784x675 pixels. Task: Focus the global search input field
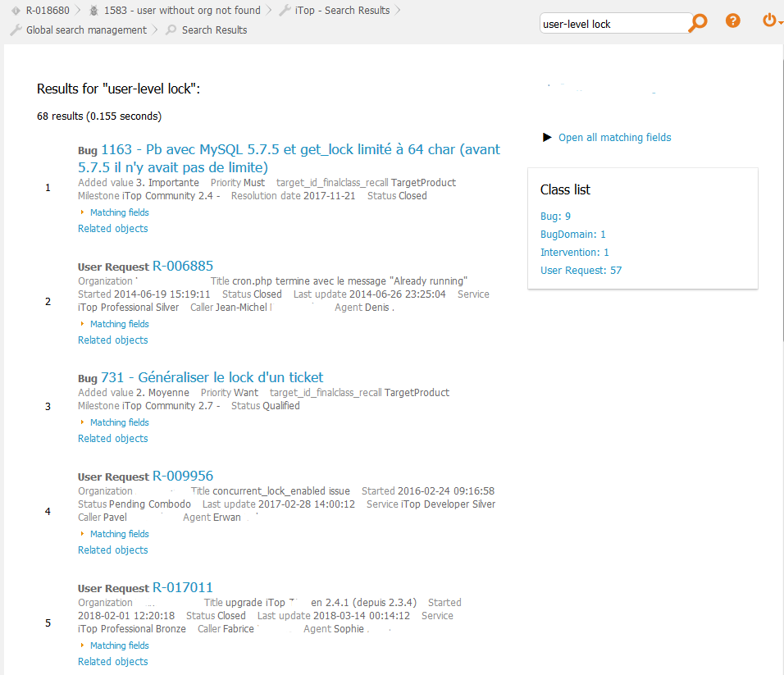(x=614, y=24)
